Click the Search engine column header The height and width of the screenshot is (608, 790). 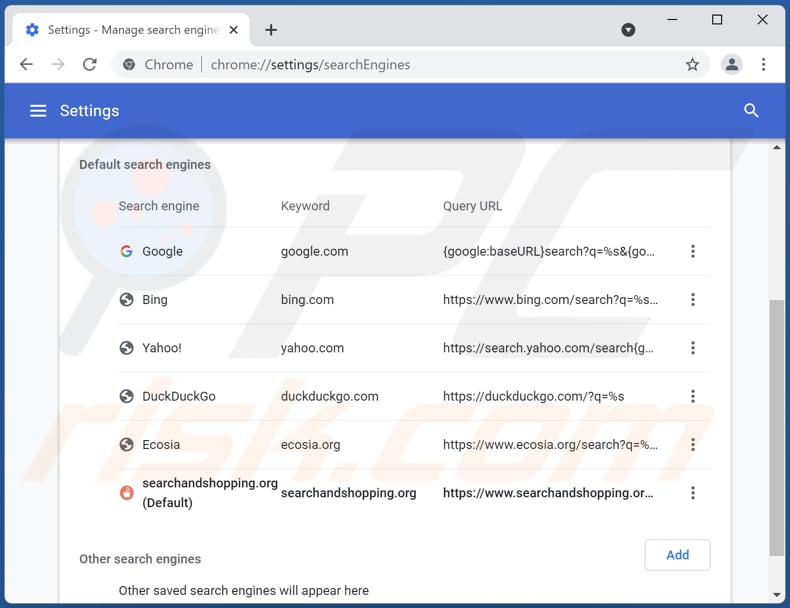coord(159,206)
